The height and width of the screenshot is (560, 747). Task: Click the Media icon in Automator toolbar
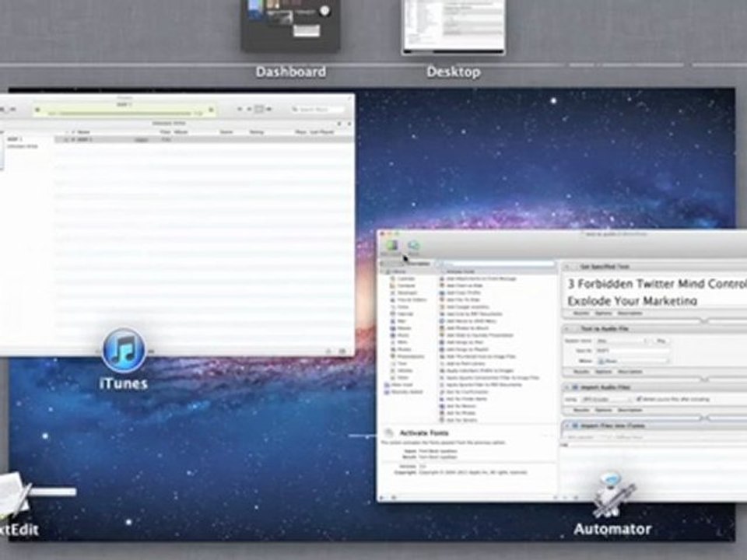click(413, 246)
